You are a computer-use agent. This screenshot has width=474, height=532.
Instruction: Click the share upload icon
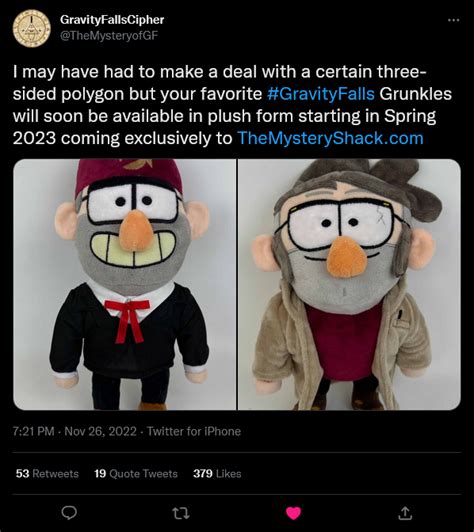pyautogui.click(x=405, y=513)
